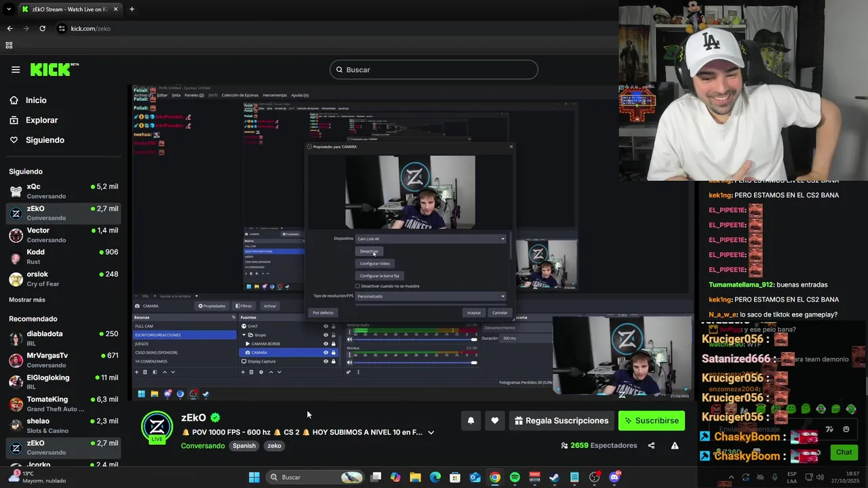Open Voicemeeter from the taskbar
The width and height of the screenshot is (868, 488).
coord(534,477)
